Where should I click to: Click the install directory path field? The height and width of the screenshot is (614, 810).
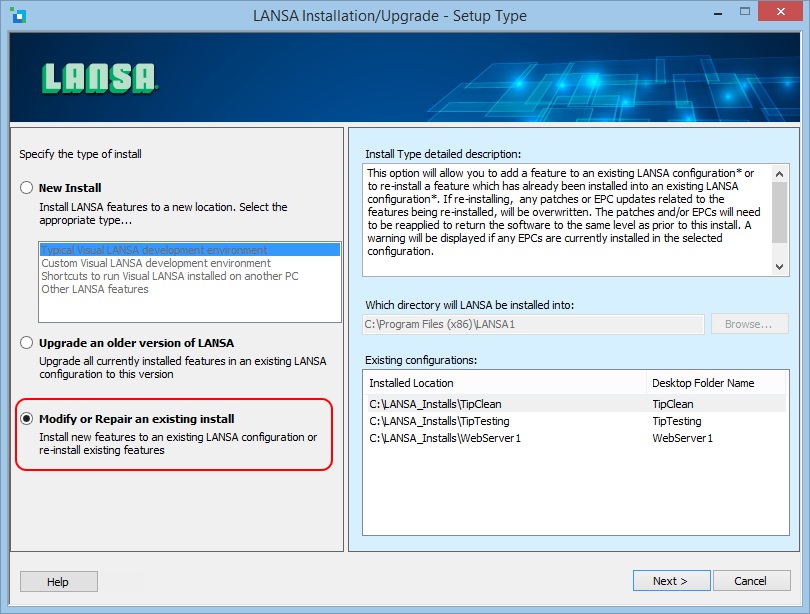[x=533, y=324]
